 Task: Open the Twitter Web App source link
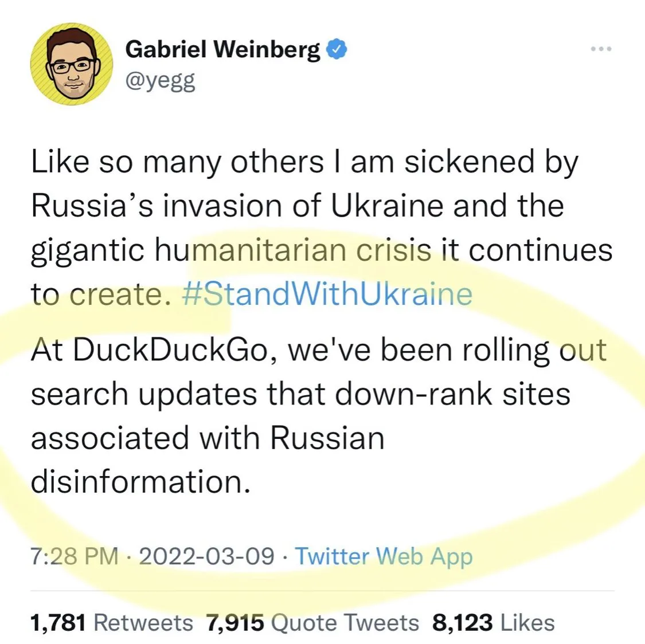click(x=384, y=556)
